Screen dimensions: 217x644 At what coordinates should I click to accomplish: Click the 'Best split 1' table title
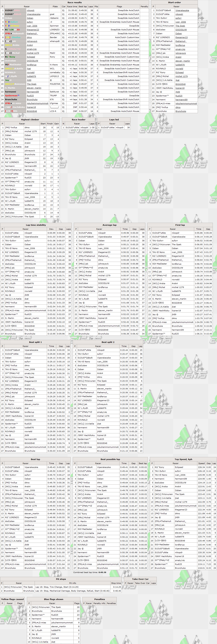point(35,342)
